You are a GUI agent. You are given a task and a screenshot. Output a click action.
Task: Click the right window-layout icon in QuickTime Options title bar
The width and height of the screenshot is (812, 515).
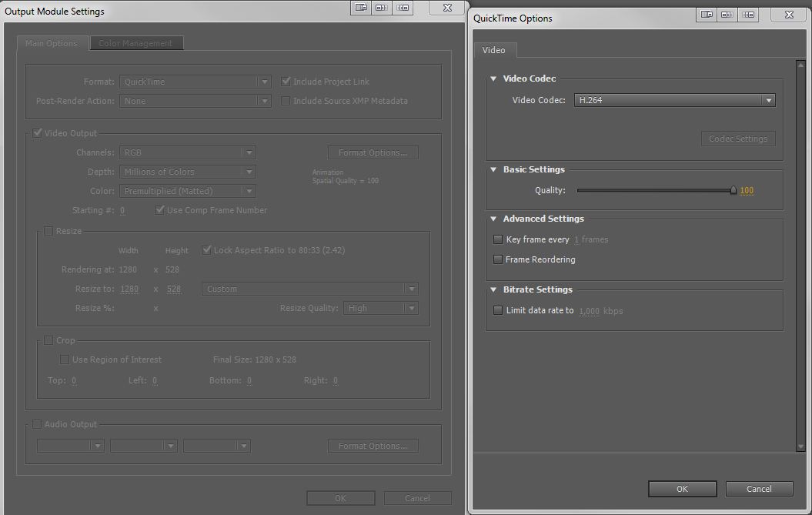749,15
